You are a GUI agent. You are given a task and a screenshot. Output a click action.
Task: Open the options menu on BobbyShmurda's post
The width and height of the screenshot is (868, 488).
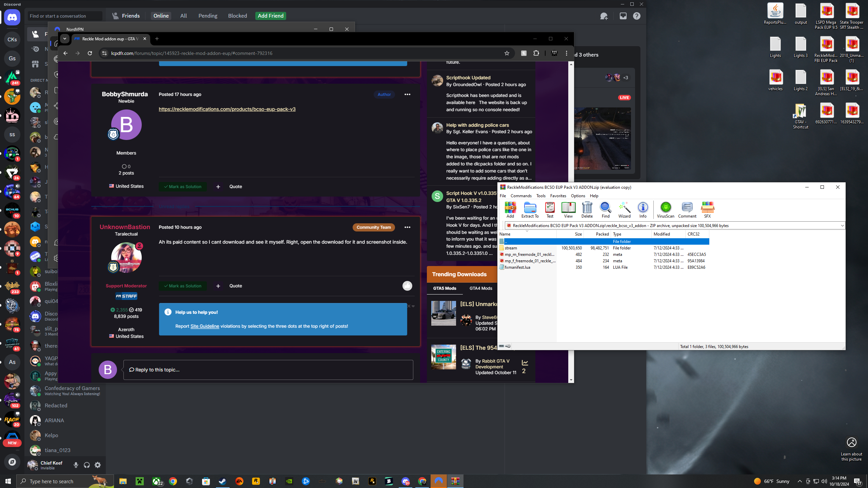(x=407, y=95)
